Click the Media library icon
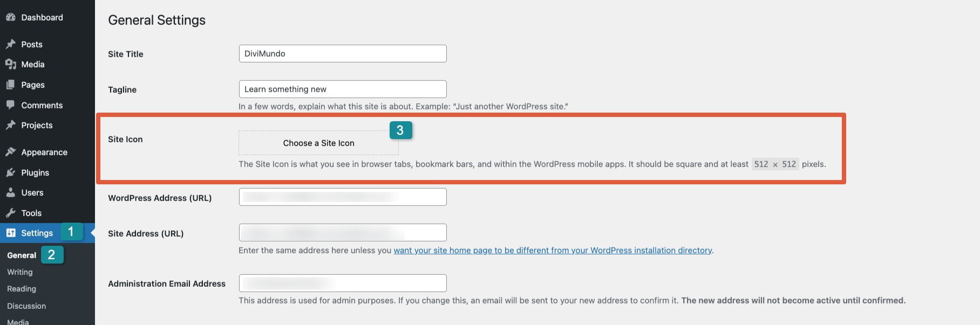This screenshot has height=325, width=980. (10, 64)
